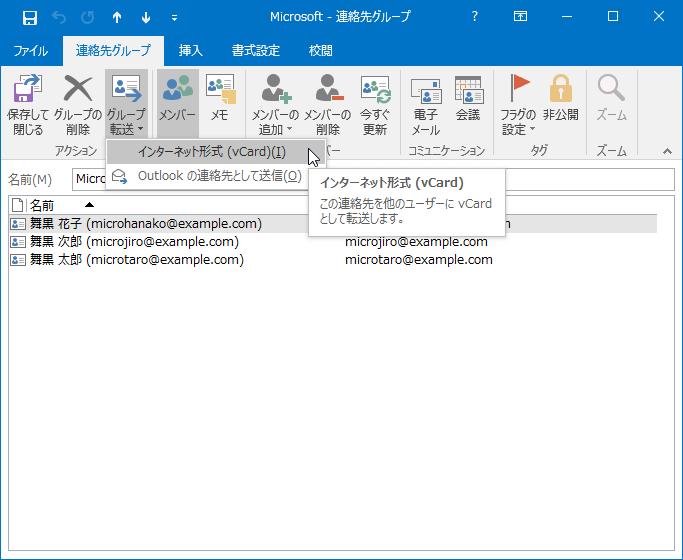The height and width of the screenshot is (560, 683).
Task: Open the ファイル tab
Action: point(30,51)
